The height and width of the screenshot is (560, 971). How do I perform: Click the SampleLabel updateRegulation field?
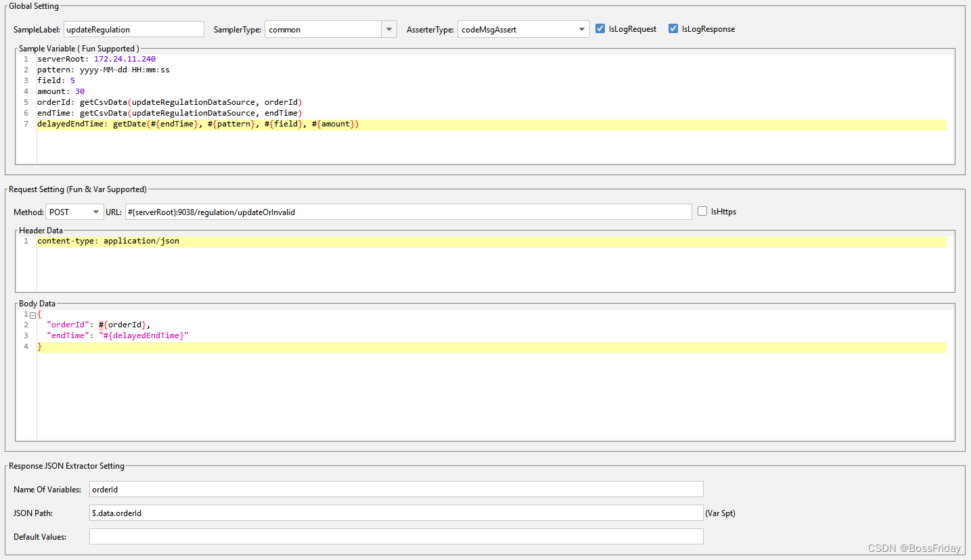click(x=134, y=29)
